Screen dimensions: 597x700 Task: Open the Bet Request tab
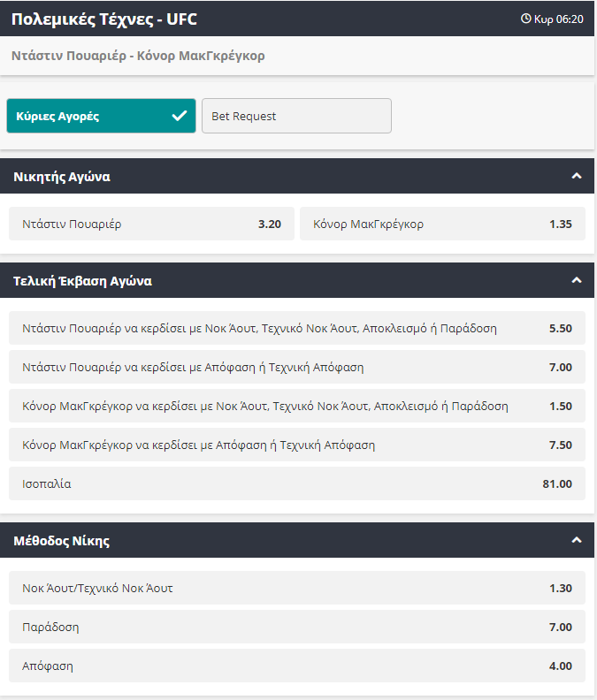click(296, 116)
